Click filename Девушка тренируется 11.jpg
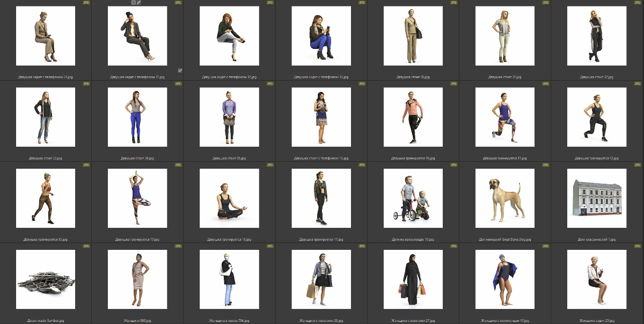Viewport: 644px width, 324px height. click(x=505, y=159)
